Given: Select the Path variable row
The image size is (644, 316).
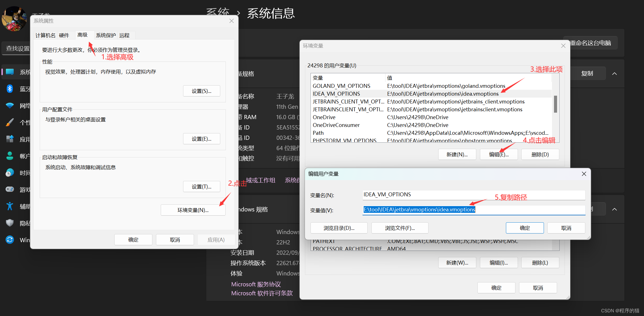Looking at the screenshot, I should tap(363, 133).
